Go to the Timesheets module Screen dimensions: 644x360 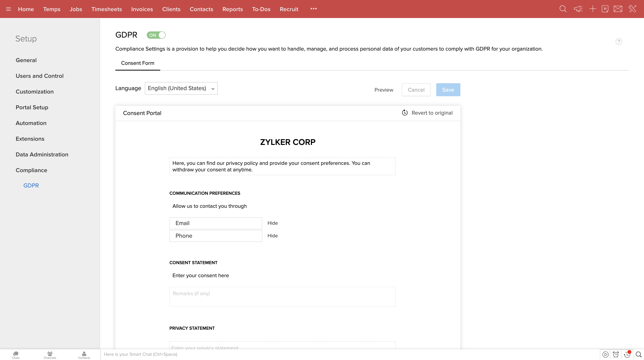click(107, 9)
